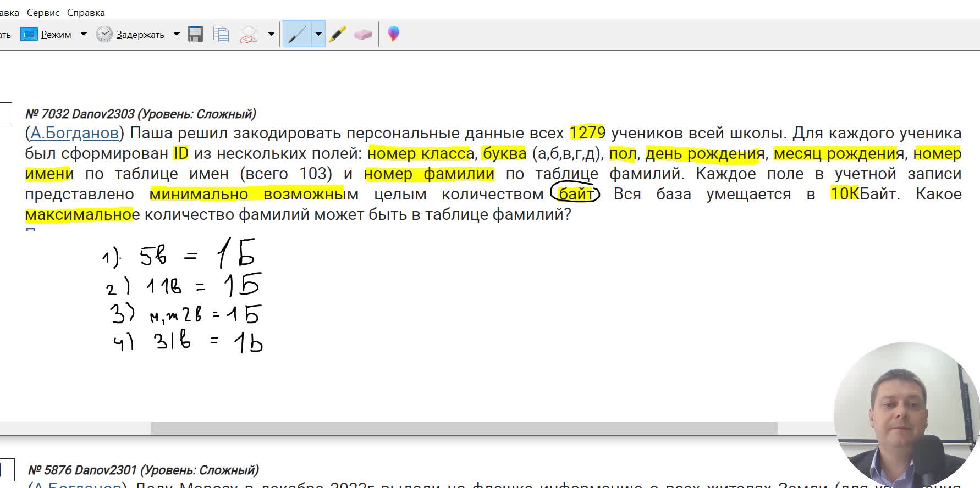
Task: Select the pink Eraser tool
Action: 363,34
